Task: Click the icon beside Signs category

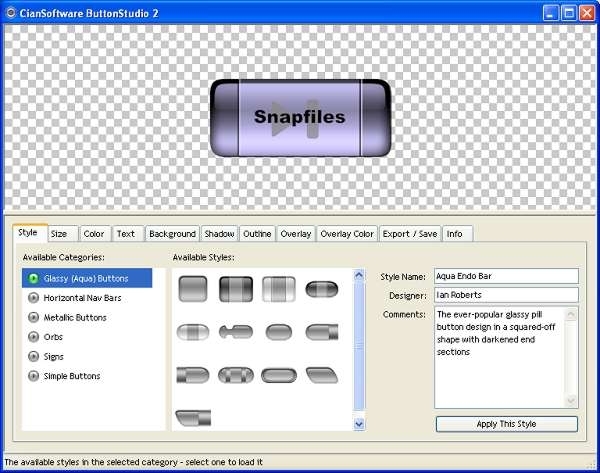Action: [33, 356]
